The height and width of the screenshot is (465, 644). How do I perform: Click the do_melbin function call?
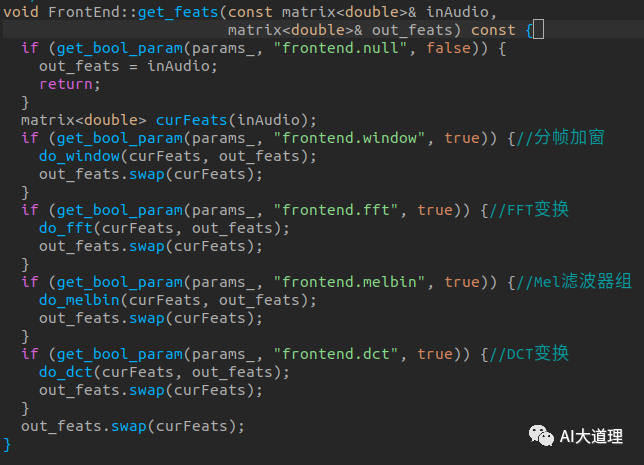point(79,300)
